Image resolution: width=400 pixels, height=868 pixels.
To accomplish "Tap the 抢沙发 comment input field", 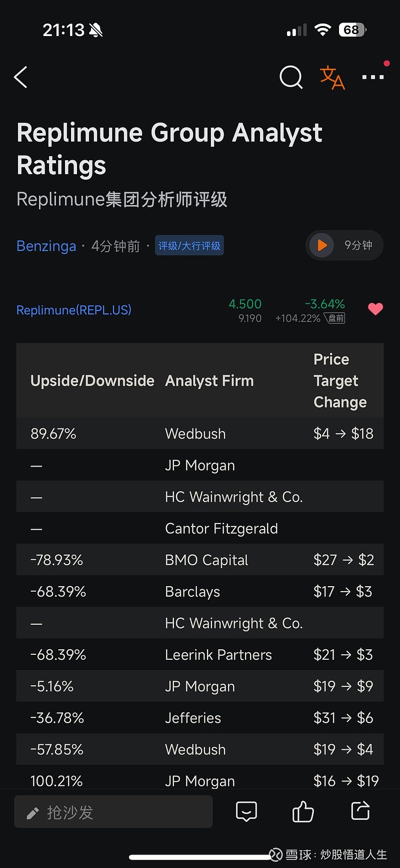I will click(x=113, y=812).
